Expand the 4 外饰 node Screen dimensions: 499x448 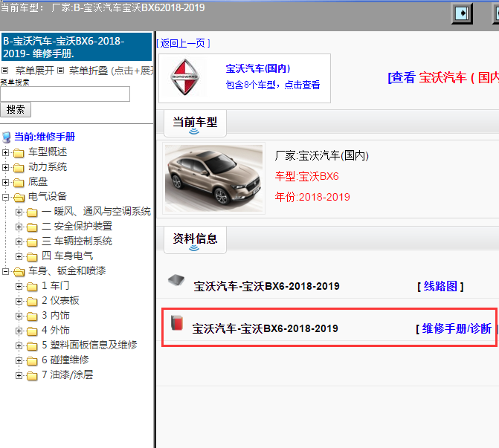19,331
